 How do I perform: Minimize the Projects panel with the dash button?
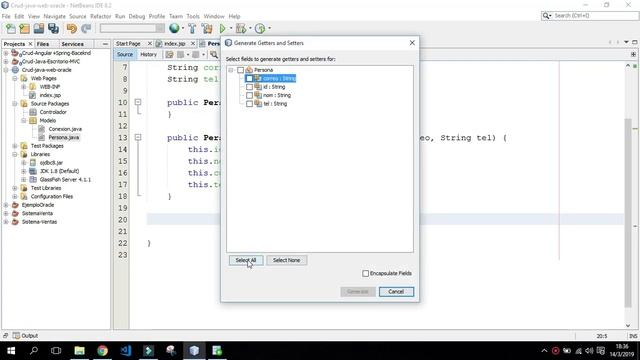105,44
